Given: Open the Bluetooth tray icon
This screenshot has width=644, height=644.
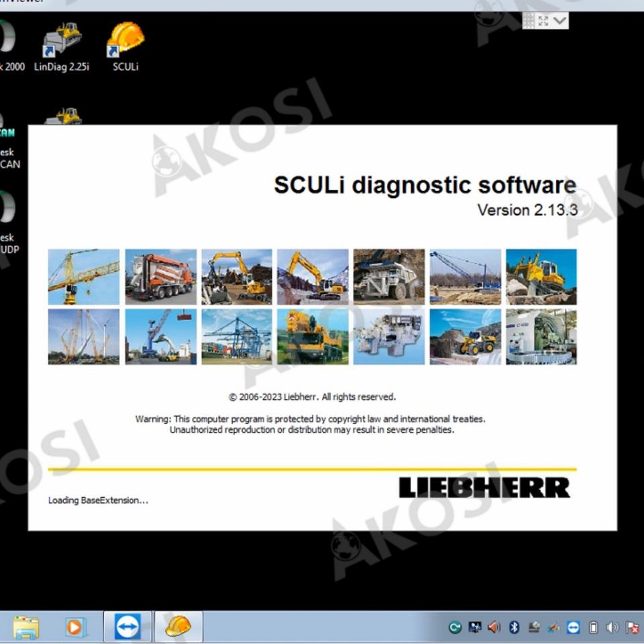Looking at the screenshot, I should [x=514, y=627].
